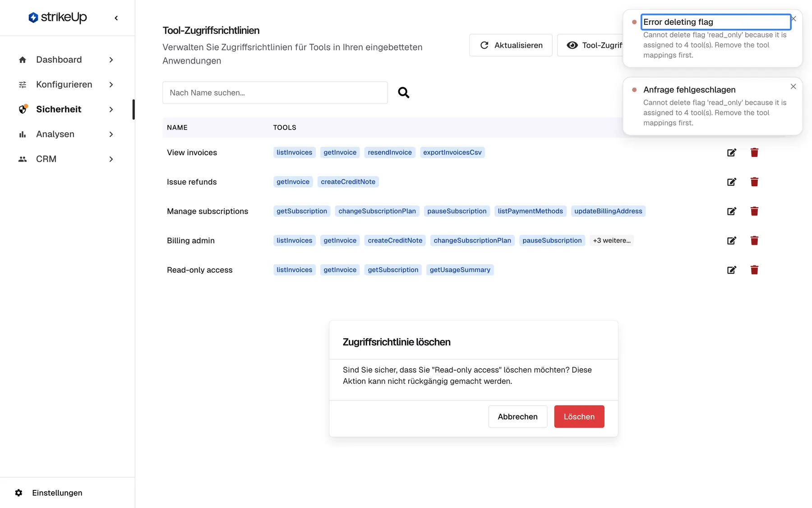The width and height of the screenshot is (812, 508).
Task: Click the Anfrage fehlgeschlagen title
Action: 689,90
